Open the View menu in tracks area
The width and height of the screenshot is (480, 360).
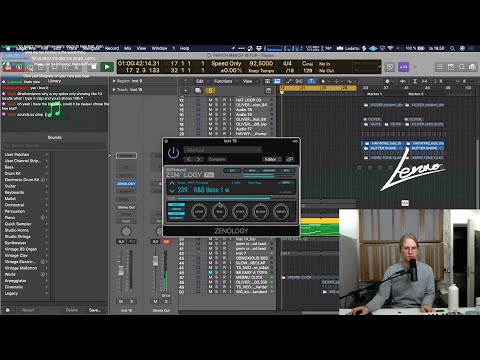tap(249, 81)
